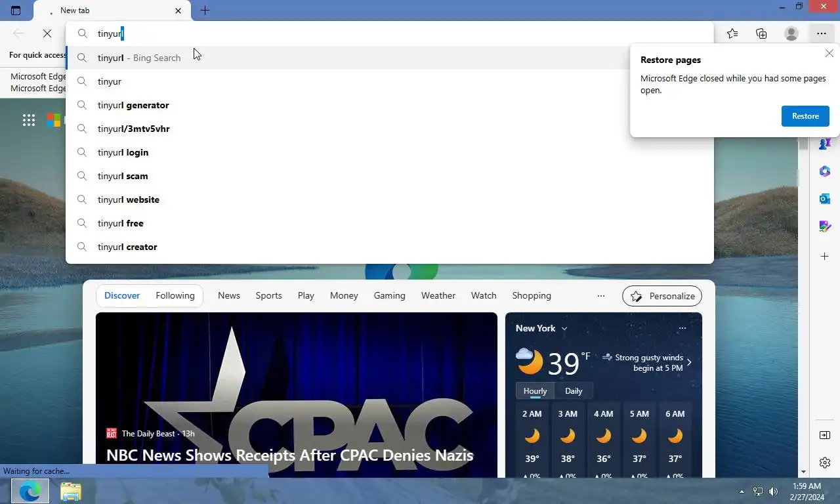Open the Watch feed tab

484,295
